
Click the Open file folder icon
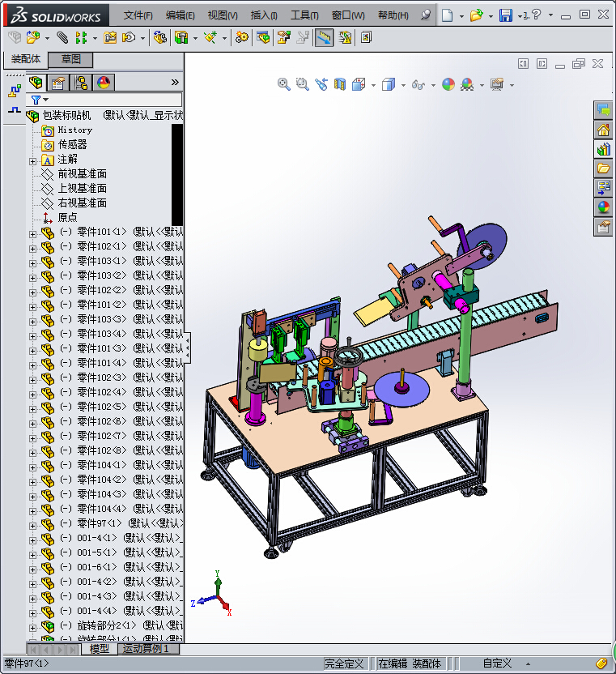476,15
